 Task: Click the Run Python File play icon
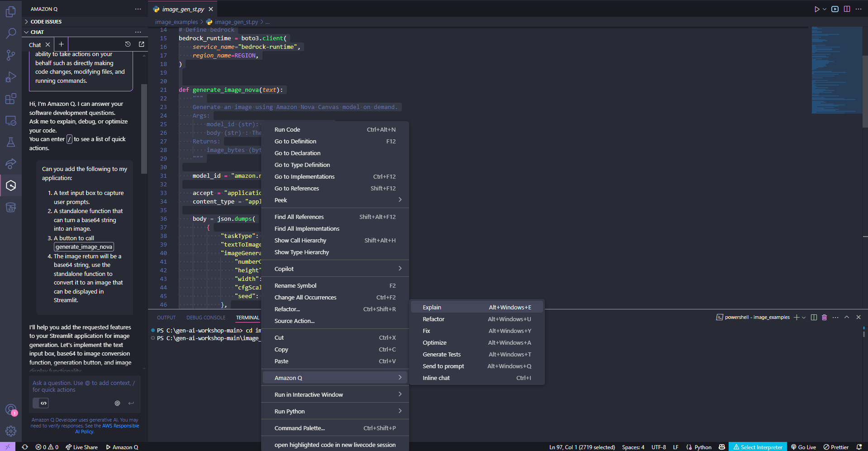point(816,9)
